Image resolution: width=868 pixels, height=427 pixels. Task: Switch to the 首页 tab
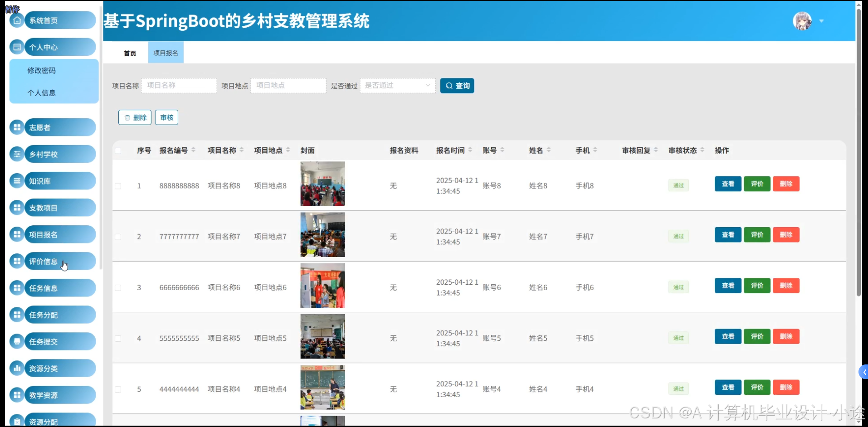(130, 53)
